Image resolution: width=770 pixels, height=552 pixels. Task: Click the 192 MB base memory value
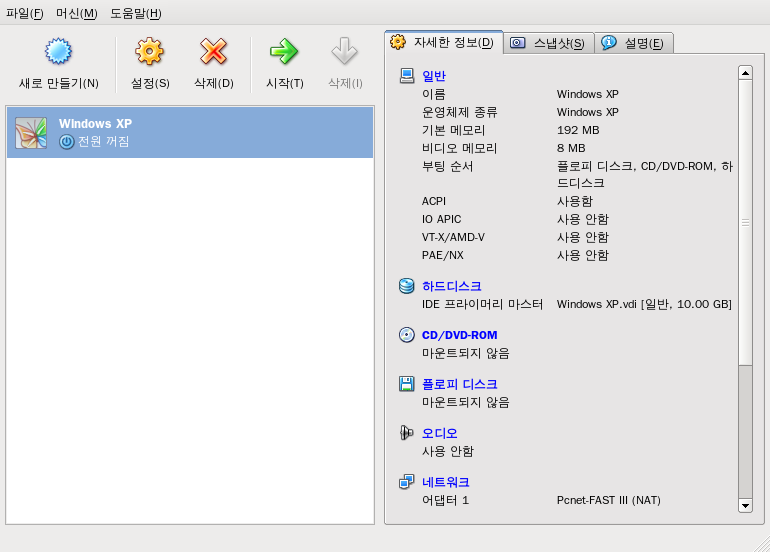(578, 130)
